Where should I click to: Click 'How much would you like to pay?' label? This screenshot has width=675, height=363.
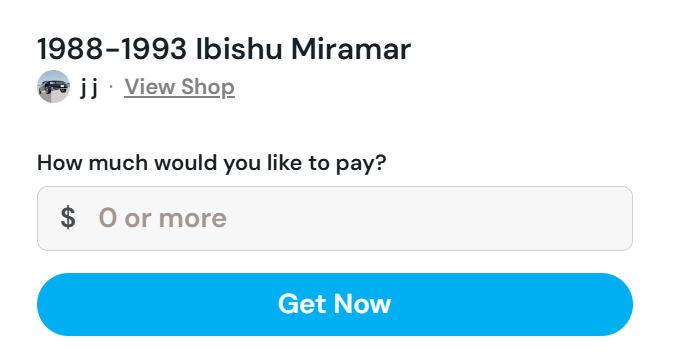pyautogui.click(x=212, y=163)
